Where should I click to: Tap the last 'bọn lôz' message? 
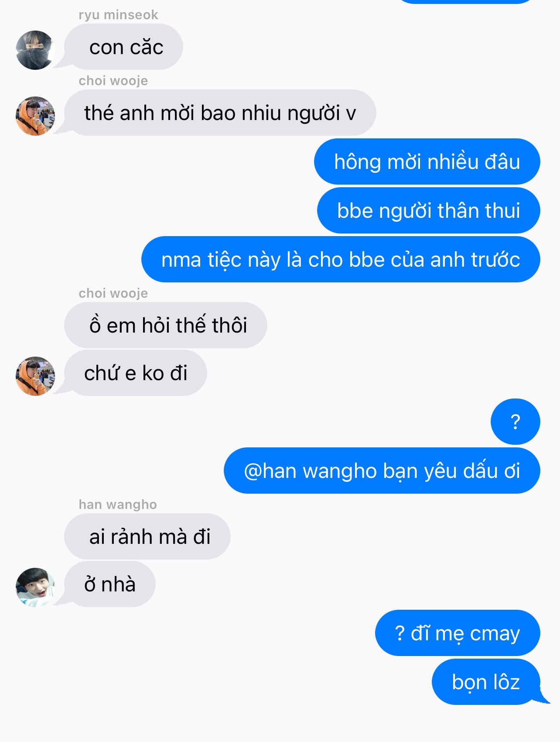[x=486, y=682]
